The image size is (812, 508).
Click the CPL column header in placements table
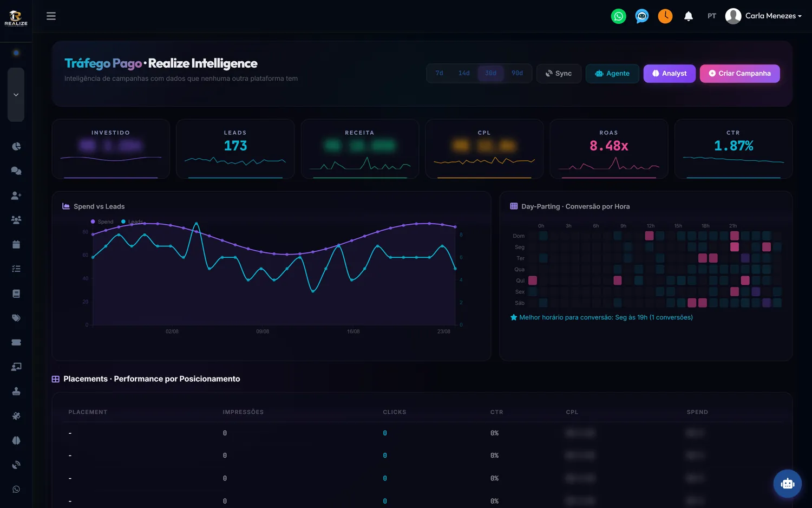pyautogui.click(x=572, y=412)
